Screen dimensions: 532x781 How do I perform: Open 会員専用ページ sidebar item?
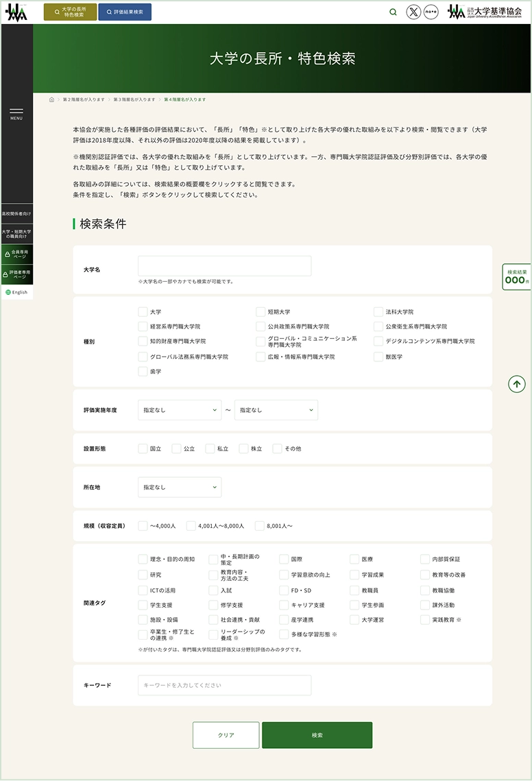[x=16, y=254]
